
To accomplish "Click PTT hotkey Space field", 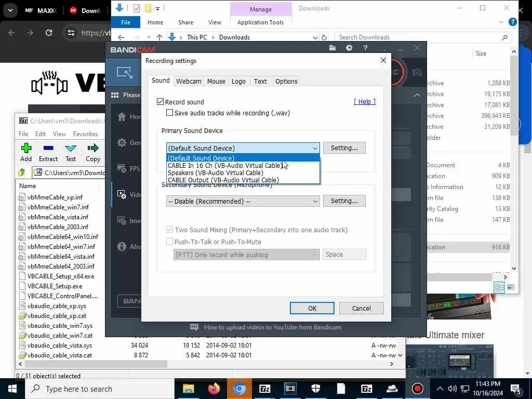I will tap(344, 255).
